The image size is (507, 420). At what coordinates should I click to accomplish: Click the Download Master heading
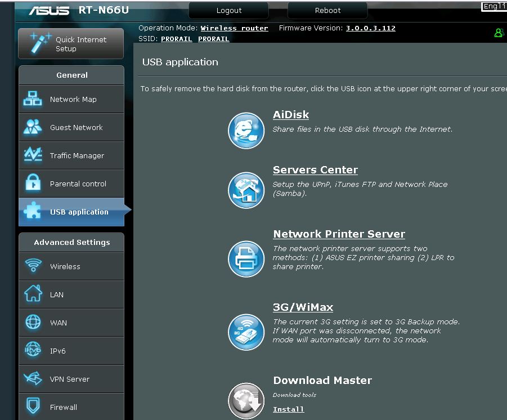click(x=322, y=380)
